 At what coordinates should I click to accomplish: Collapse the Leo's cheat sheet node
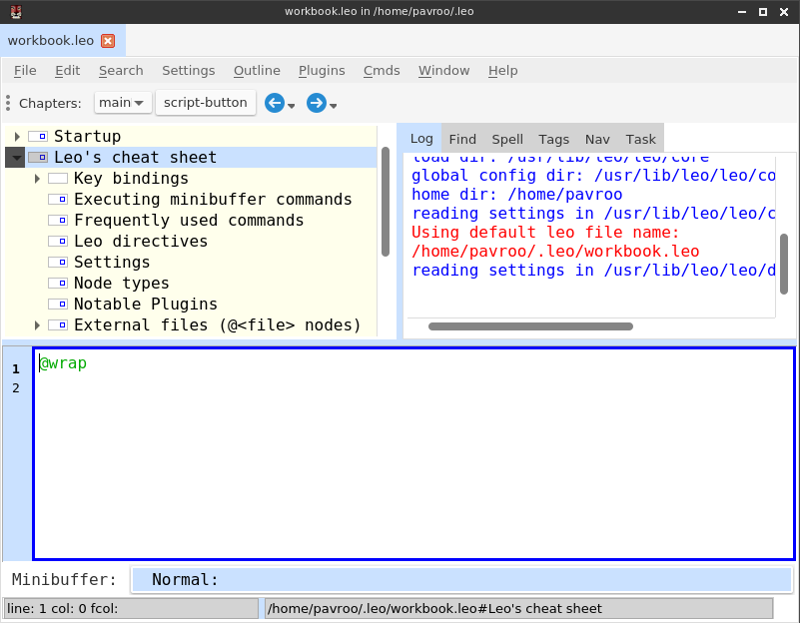(x=16, y=158)
